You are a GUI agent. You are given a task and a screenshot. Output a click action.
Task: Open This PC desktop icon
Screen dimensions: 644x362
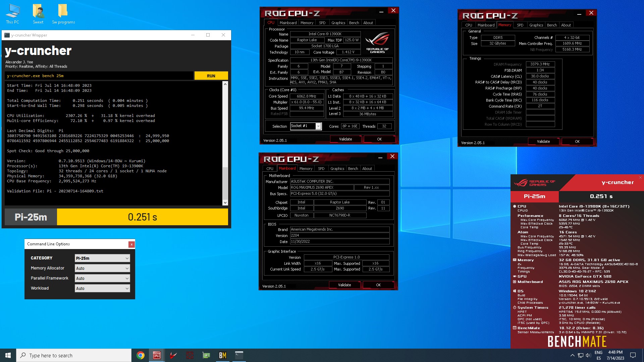(x=12, y=14)
